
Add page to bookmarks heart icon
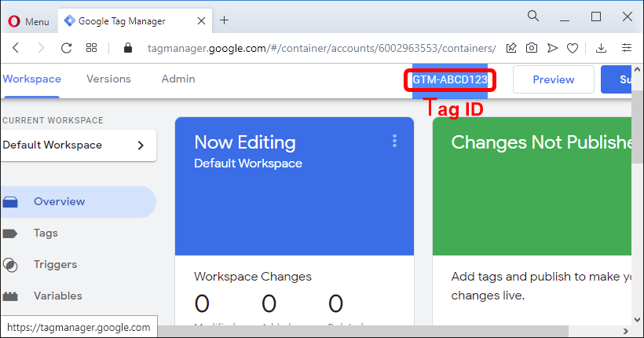click(573, 48)
